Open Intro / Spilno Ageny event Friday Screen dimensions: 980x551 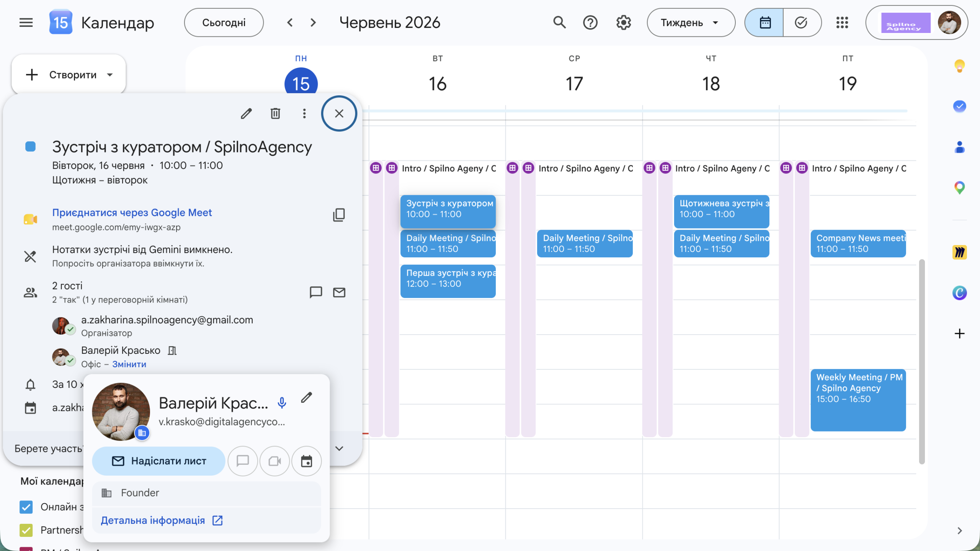tap(859, 168)
